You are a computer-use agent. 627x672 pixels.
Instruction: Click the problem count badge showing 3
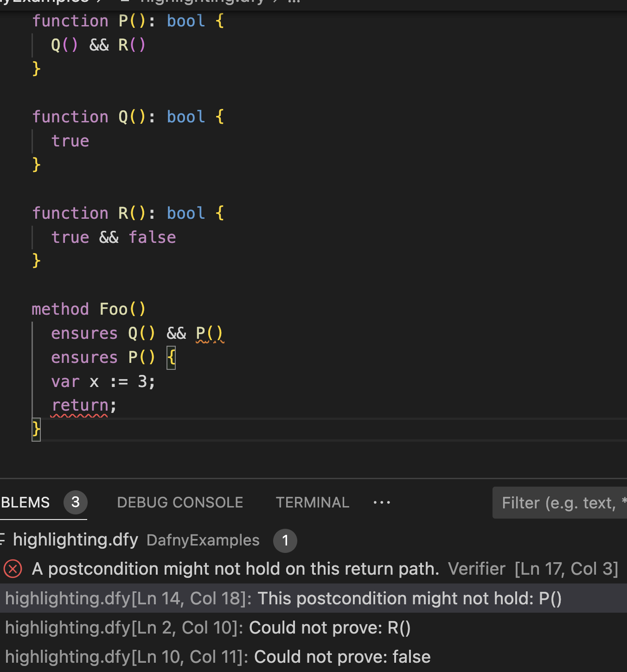coord(76,502)
